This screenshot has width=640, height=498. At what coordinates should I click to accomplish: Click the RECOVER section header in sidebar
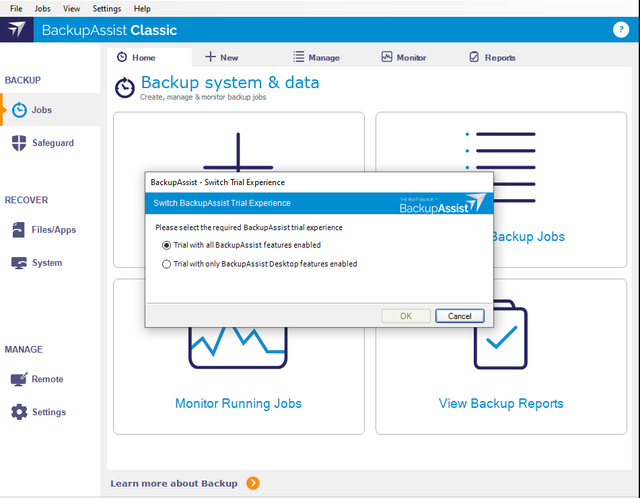pos(26,200)
